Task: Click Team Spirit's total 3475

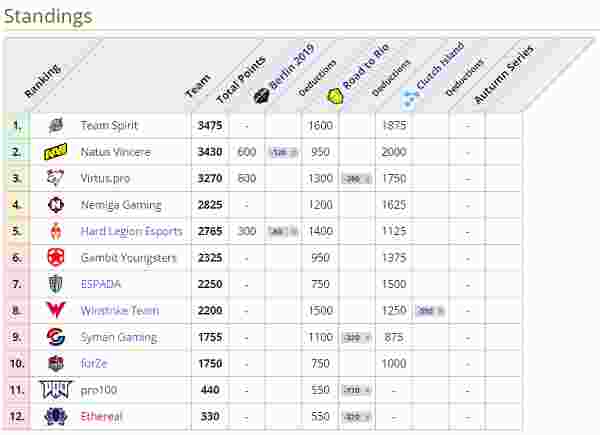Action: tap(210, 125)
